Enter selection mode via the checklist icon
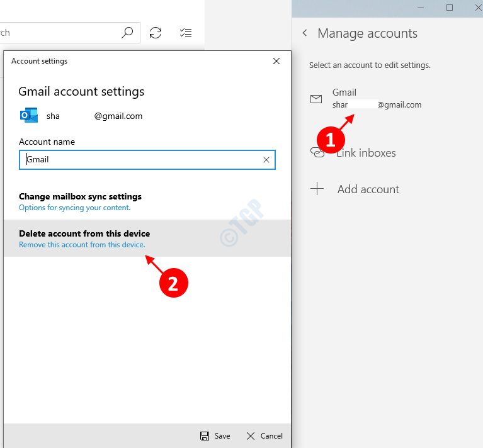This screenshot has height=448, width=483. tap(186, 33)
